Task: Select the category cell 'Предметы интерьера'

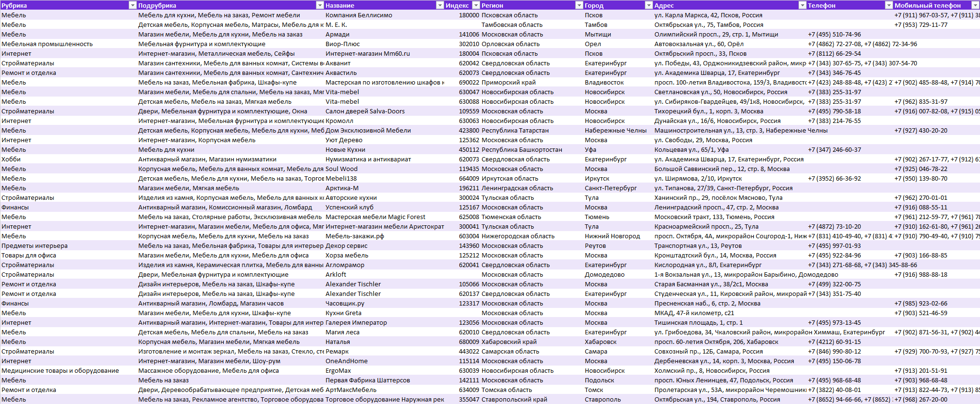Action: click(x=69, y=245)
